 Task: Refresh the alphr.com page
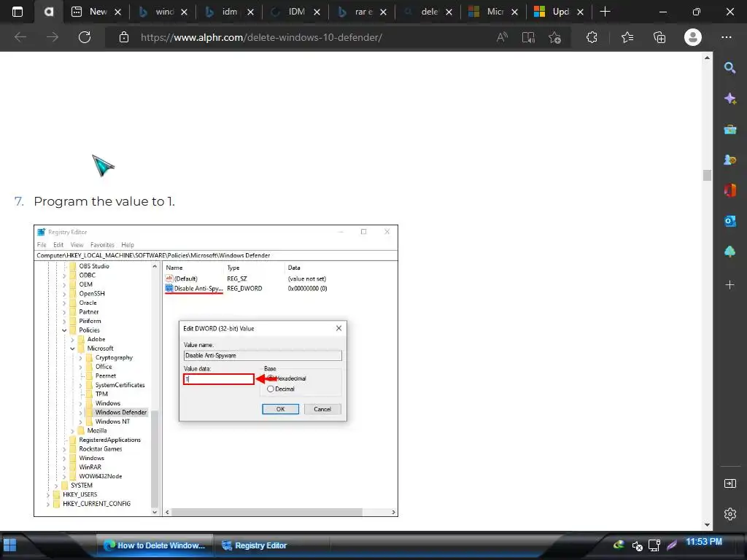click(85, 37)
